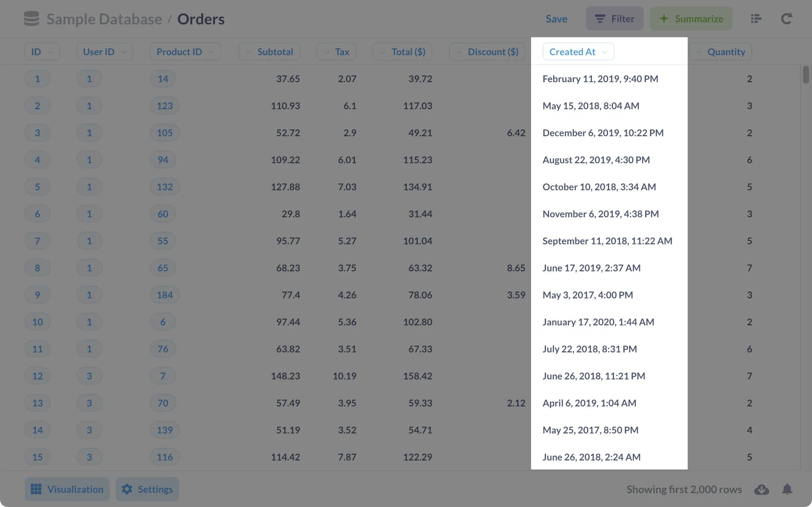Open the Sample Database breadcrumb
812x507 pixels.
[103, 19]
